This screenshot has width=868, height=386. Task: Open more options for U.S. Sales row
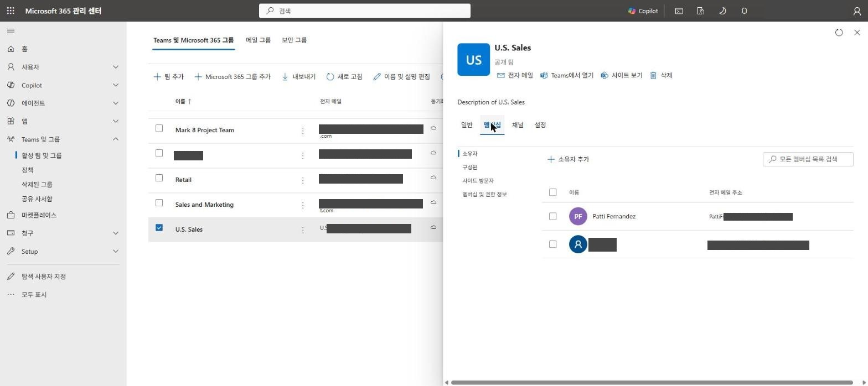[303, 229]
